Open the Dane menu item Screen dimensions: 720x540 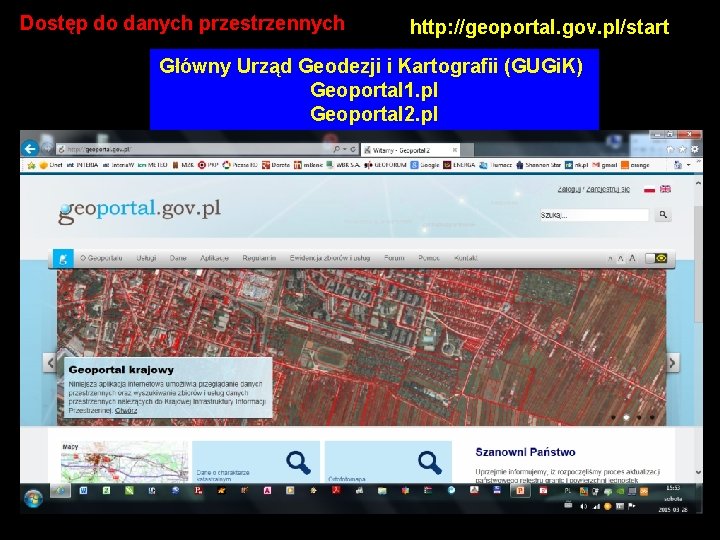[178, 258]
